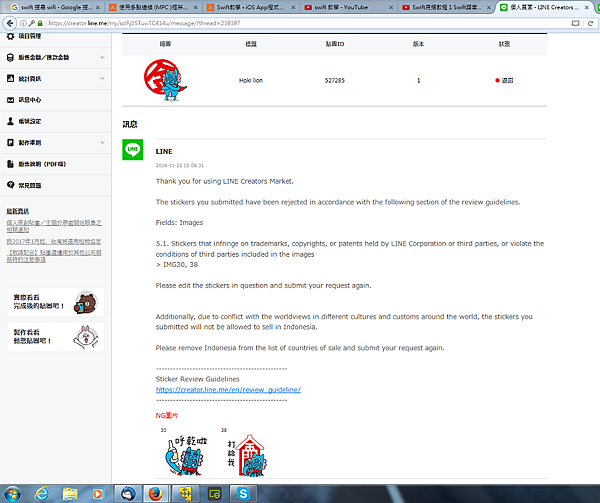This screenshot has width=600, height=503.
Task: Open Thunderbird from the taskbar
Action: [x=128, y=494]
